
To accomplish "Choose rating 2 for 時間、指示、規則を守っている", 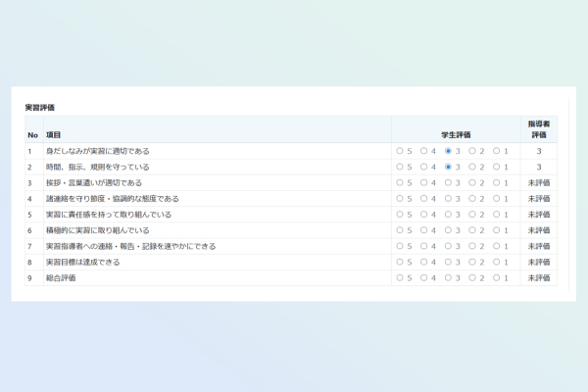I will (x=471, y=168).
